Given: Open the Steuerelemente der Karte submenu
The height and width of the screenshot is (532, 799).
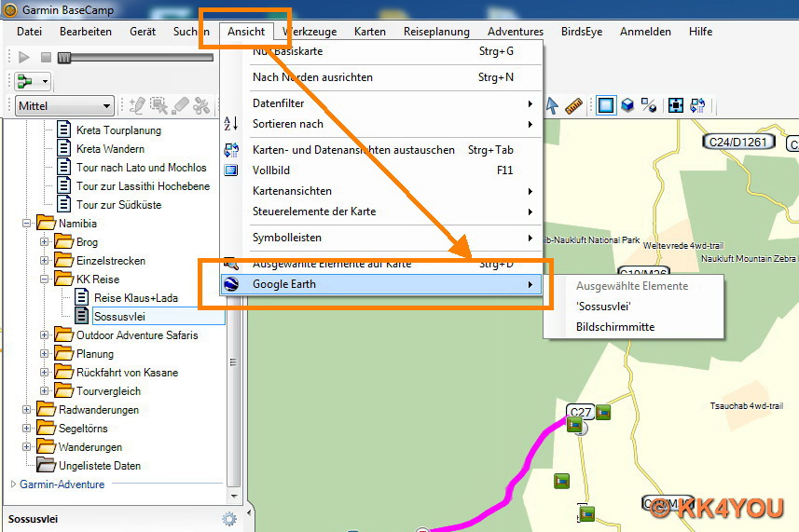Looking at the screenshot, I should (382, 211).
